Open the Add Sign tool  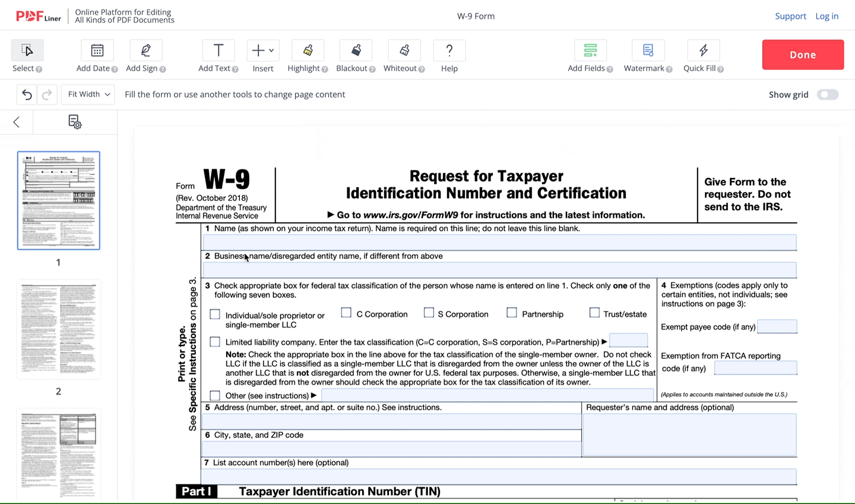[x=145, y=56]
